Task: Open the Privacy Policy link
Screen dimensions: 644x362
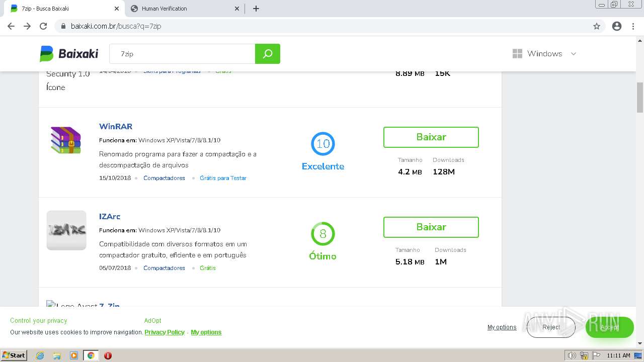Action: click(x=165, y=332)
